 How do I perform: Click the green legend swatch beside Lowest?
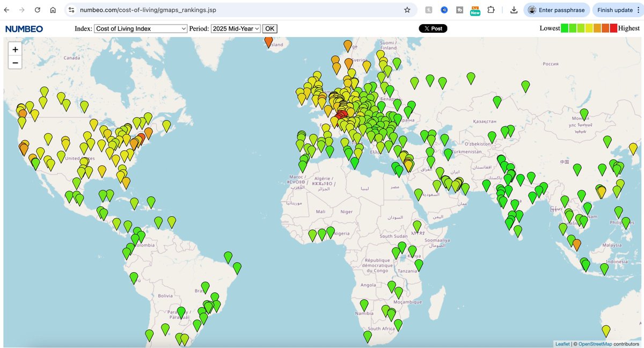pyautogui.click(x=565, y=28)
